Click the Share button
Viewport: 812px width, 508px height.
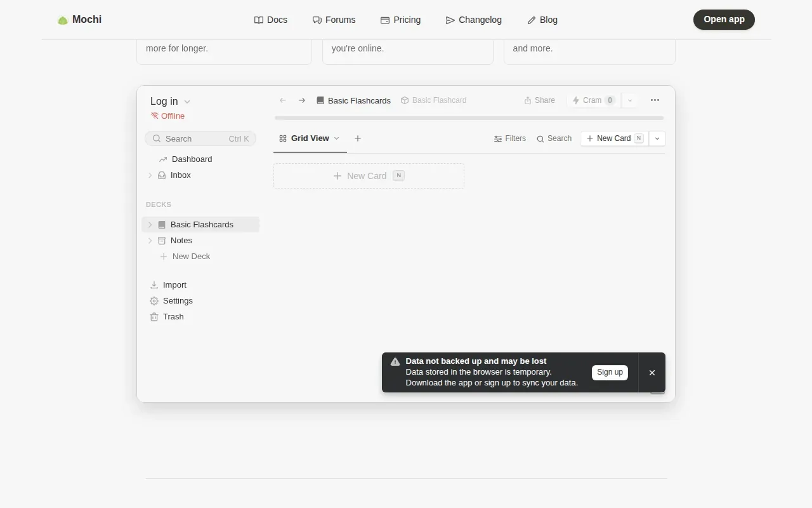coord(539,100)
